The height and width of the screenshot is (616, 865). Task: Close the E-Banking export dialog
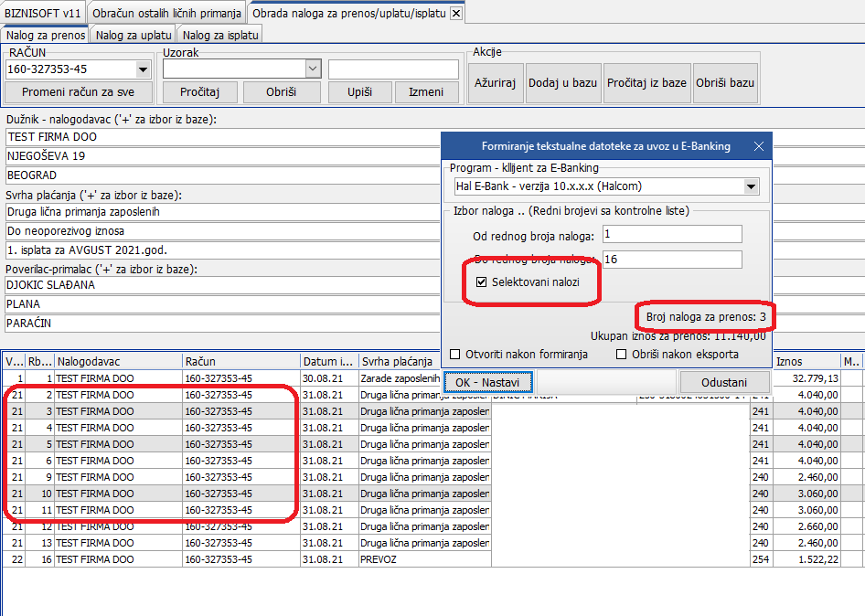(759, 146)
